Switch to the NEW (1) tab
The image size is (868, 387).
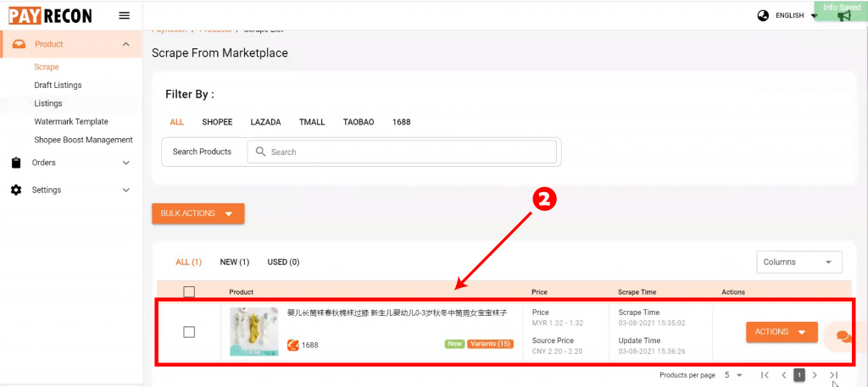coord(235,262)
